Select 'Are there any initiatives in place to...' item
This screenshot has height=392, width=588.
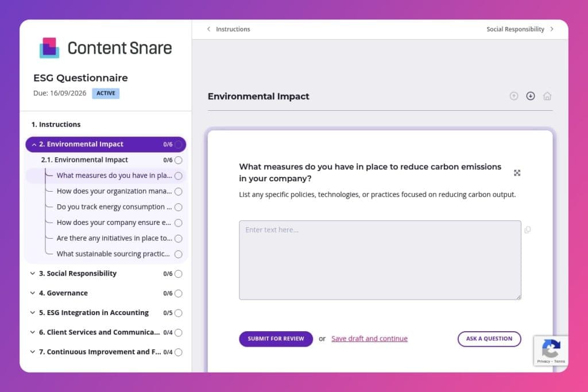pyautogui.click(x=114, y=238)
